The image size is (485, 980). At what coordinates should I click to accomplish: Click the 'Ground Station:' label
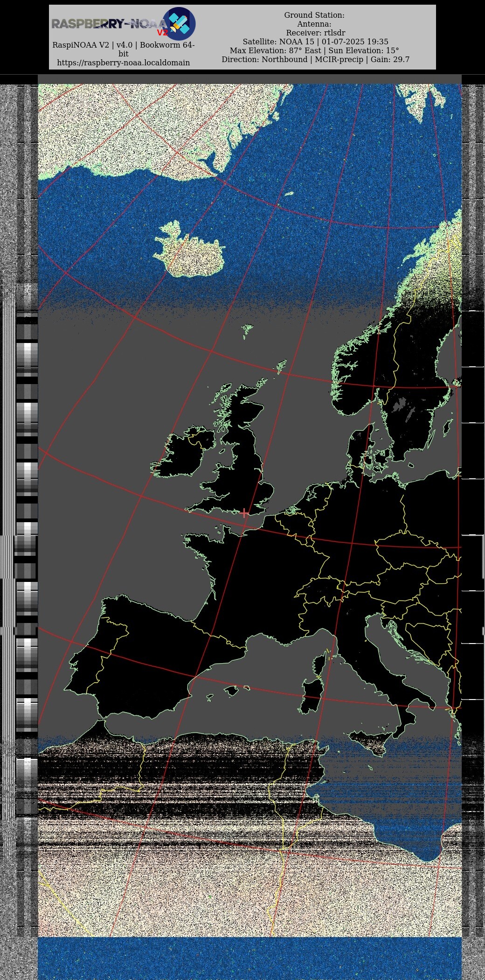314,15
